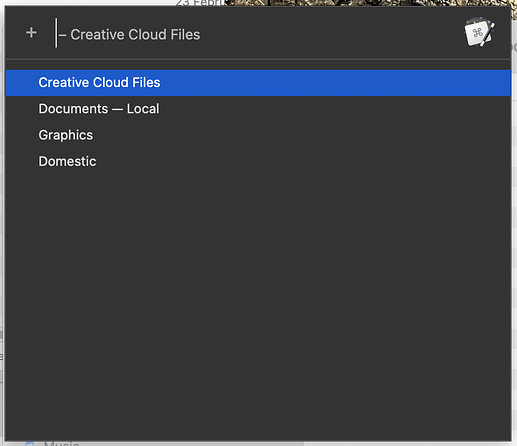Click blank space right of Domestic row
The image size is (517, 446).
pyautogui.click(x=302, y=162)
